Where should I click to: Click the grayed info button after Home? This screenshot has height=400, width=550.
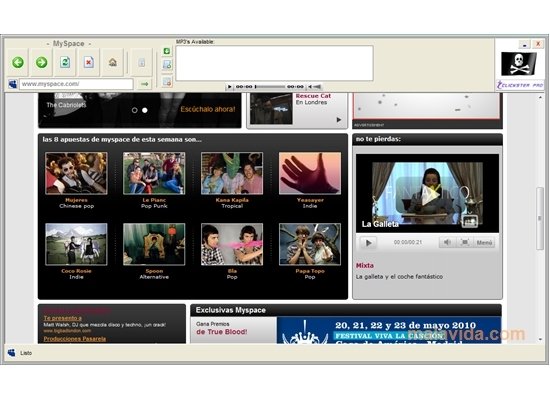tap(142, 62)
